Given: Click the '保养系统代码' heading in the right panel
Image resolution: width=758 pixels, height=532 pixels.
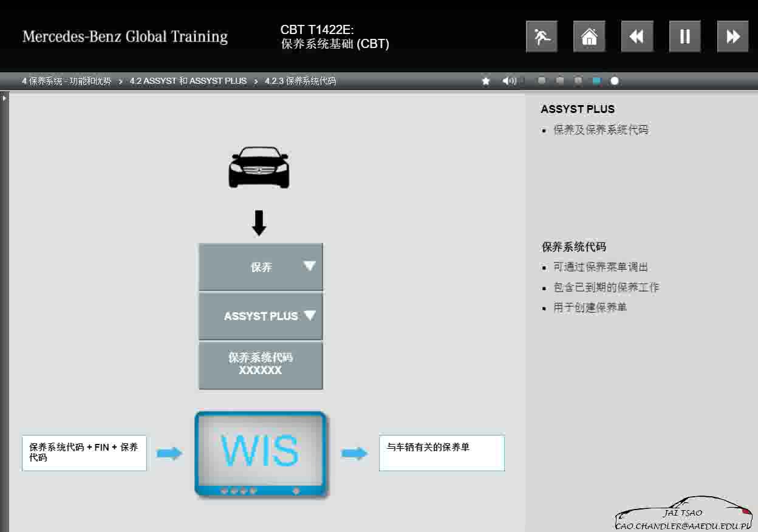Looking at the screenshot, I should [x=574, y=247].
